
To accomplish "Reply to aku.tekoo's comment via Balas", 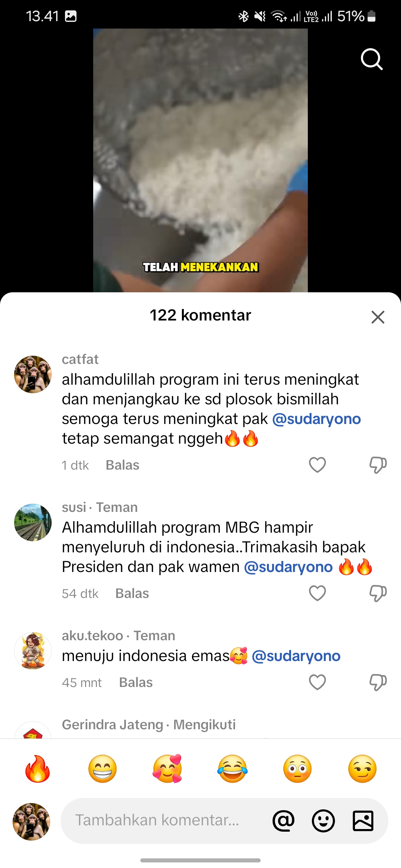I will (x=136, y=683).
